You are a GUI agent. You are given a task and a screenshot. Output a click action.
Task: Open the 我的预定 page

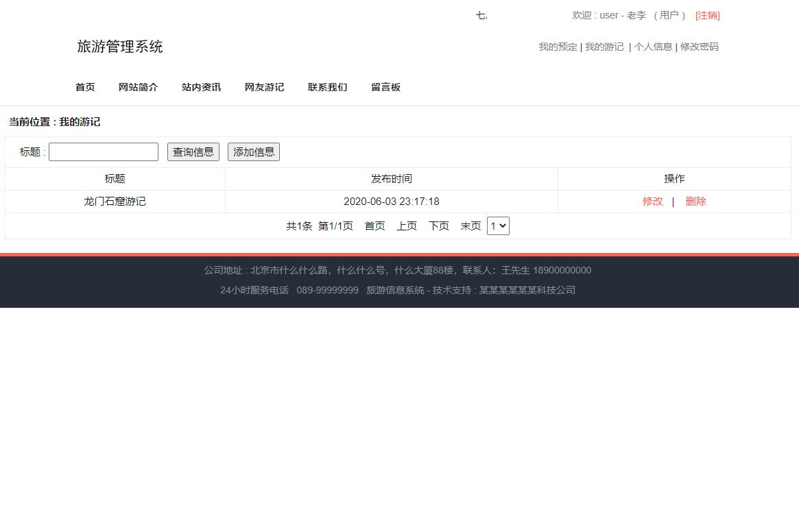pos(558,47)
